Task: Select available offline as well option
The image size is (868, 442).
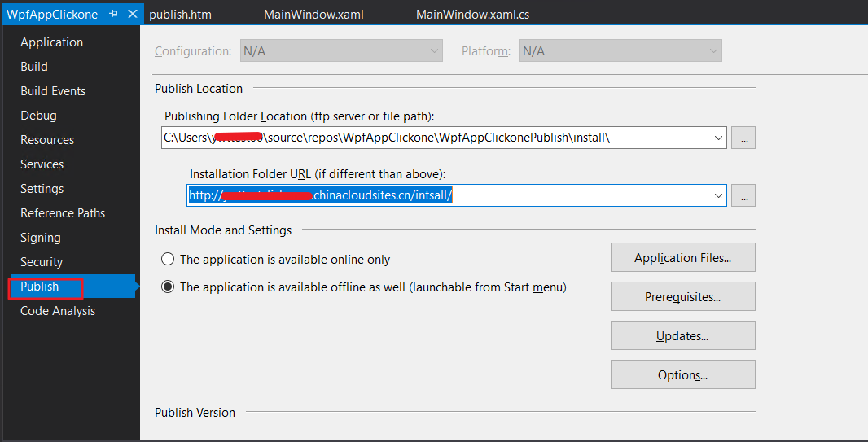Action: tap(168, 287)
